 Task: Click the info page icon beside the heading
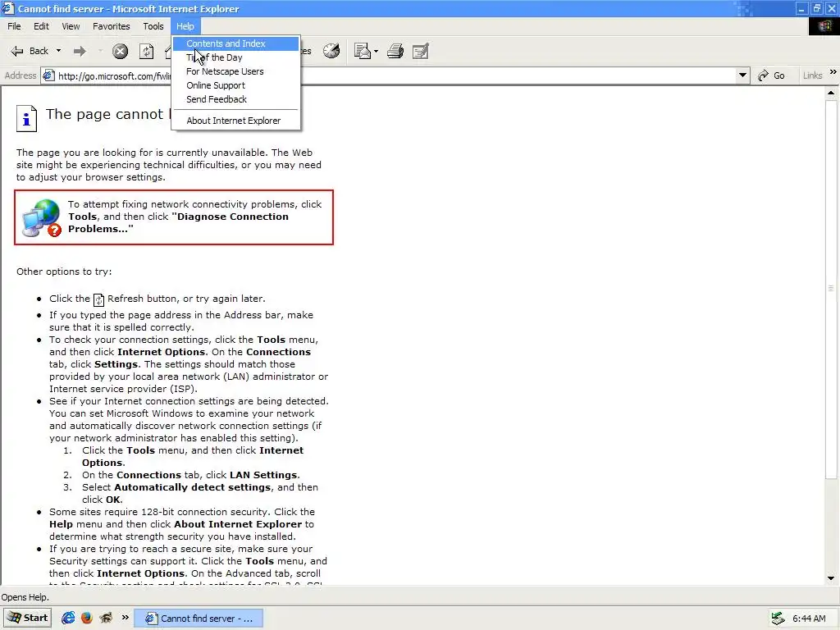pyautogui.click(x=27, y=118)
